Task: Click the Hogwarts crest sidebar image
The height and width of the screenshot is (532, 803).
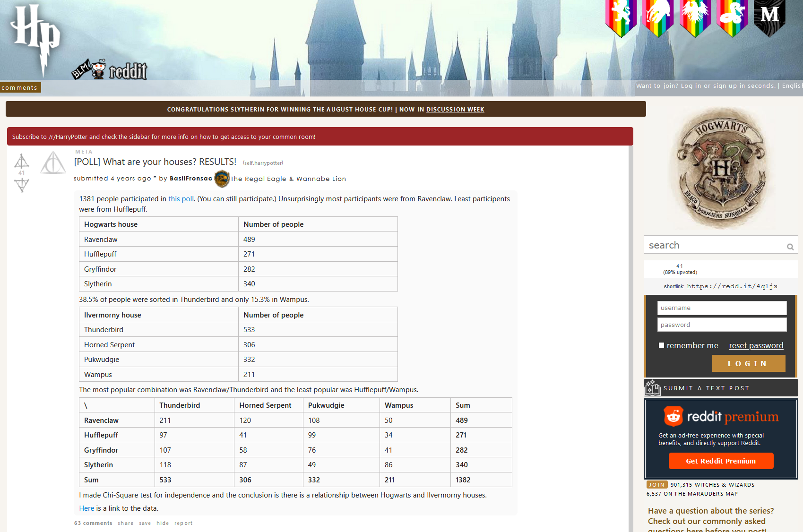Action: pos(721,168)
